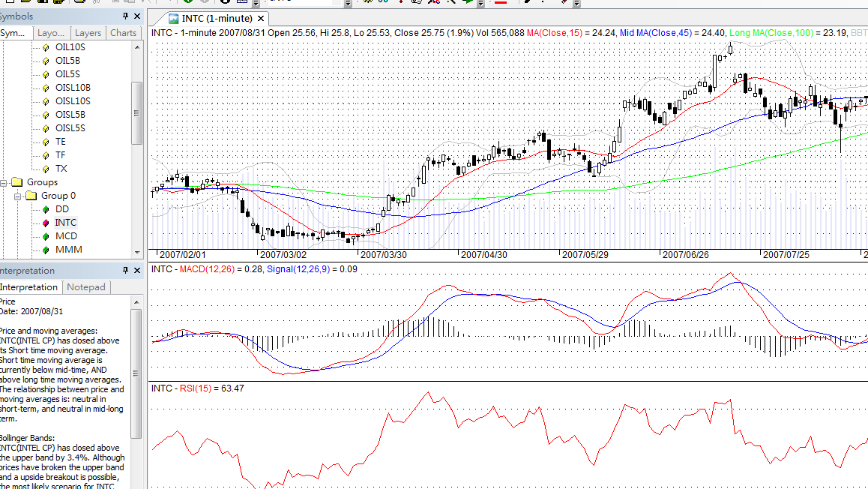Click the Signal(12,26,9) indicator label

[x=298, y=269]
